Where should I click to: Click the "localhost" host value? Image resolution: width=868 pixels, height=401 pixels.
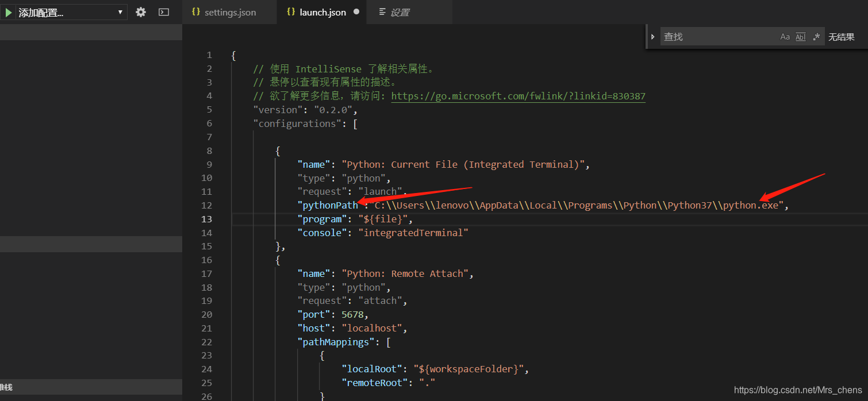pyautogui.click(x=372, y=328)
